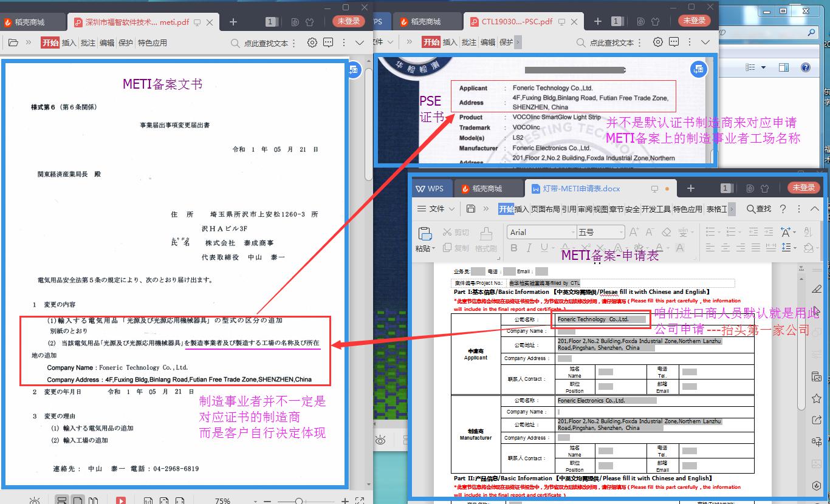Toggle two-page view in meti.pdf status bar

[x=94, y=500]
